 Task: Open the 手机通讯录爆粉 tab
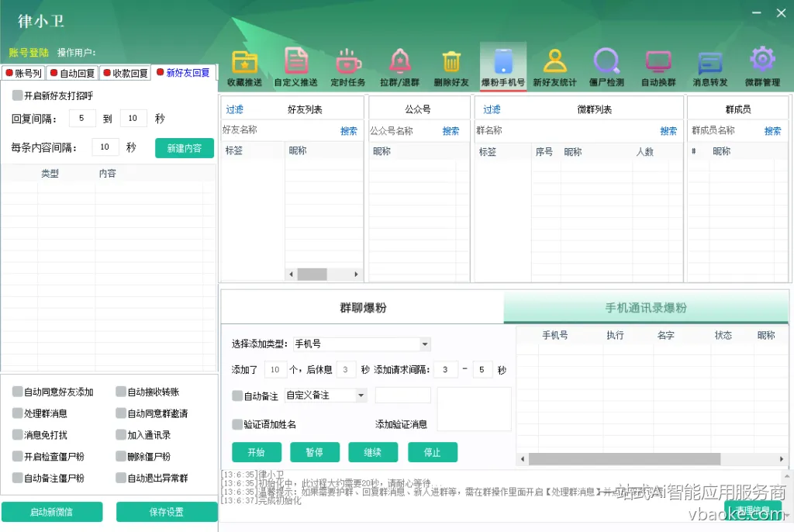click(x=646, y=308)
